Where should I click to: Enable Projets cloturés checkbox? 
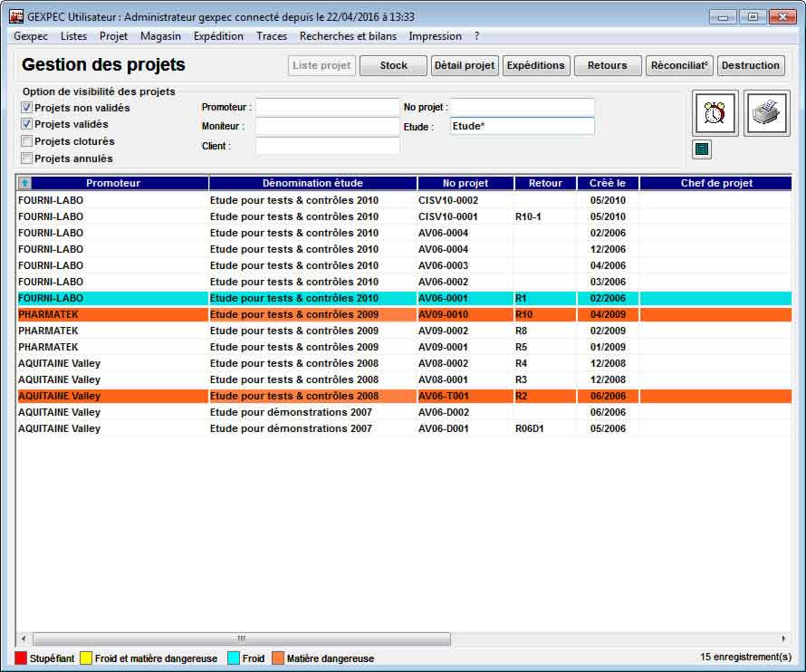tap(27, 141)
